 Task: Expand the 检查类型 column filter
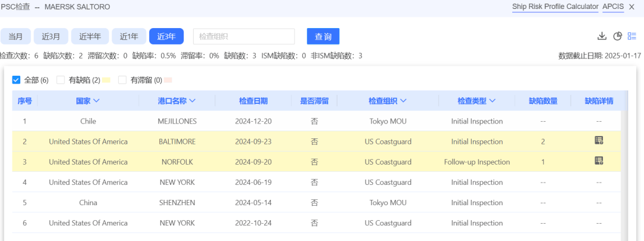pos(493,101)
